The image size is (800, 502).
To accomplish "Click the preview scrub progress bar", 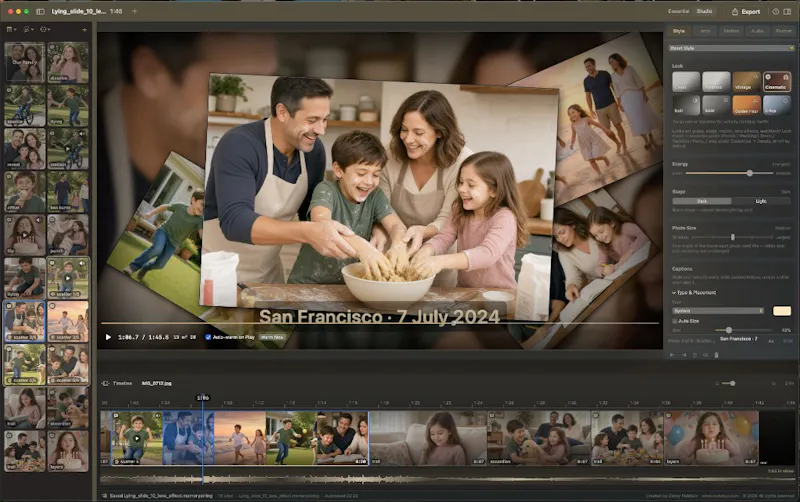I will 380,323.
